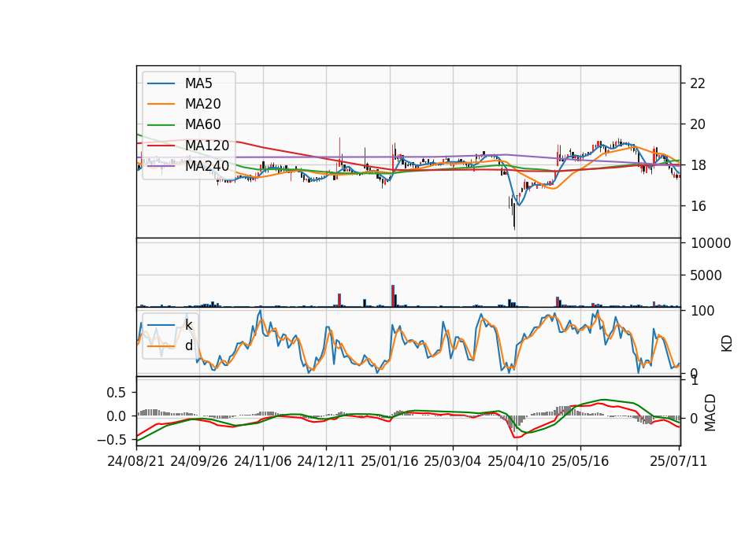Click the volume axis value 5000
This screenshot has width=756, height=543.
[706, 275]
